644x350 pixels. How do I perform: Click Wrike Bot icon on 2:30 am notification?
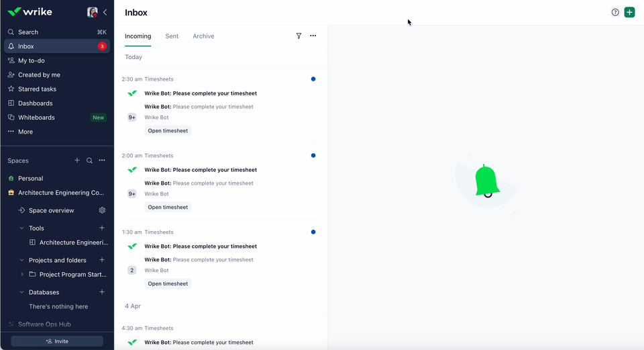click(132, 93)
